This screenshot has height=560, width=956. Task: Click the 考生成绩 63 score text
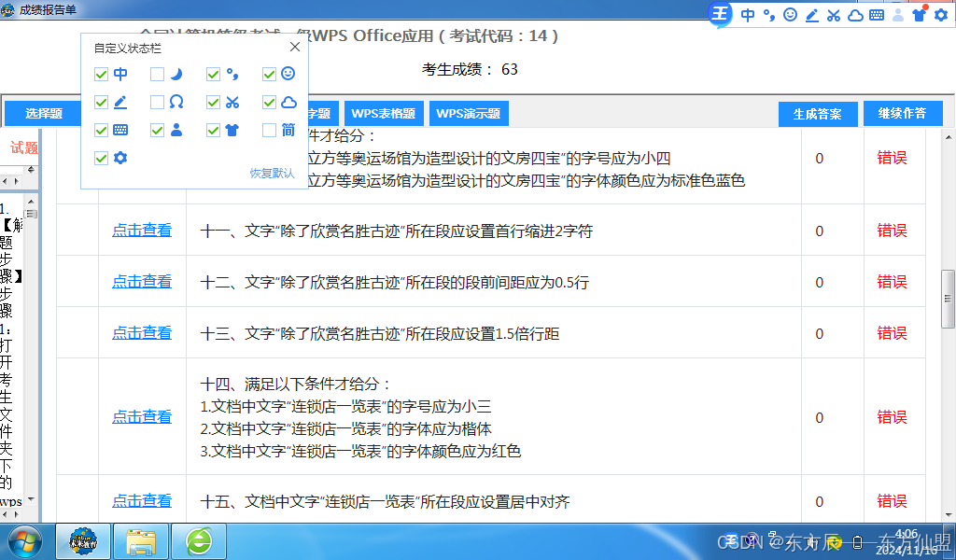470,69
